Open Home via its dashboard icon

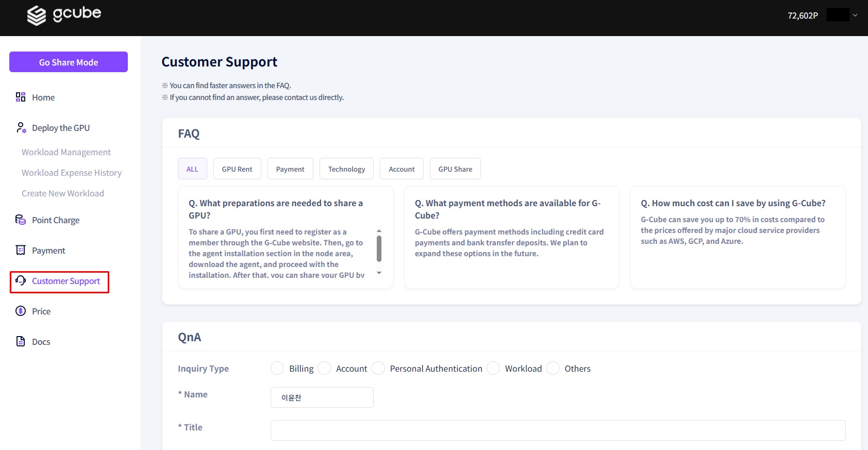pos(21,97)
